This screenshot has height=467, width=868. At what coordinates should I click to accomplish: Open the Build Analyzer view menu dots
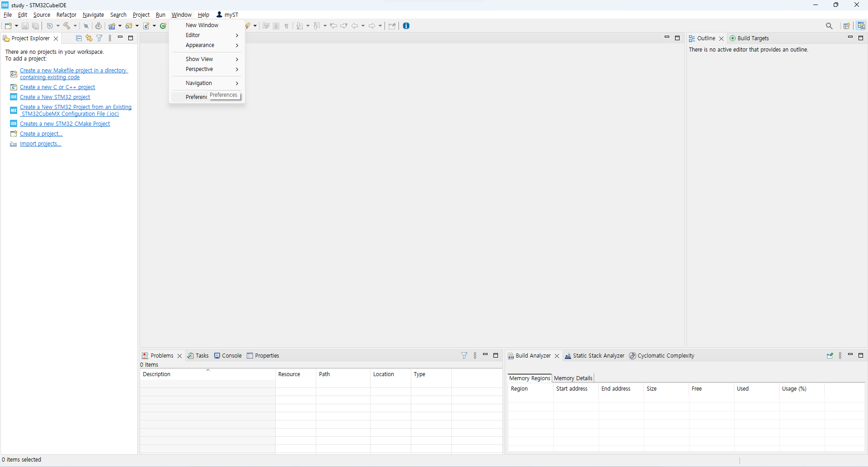pyautogui.click(x=840, y=356)
